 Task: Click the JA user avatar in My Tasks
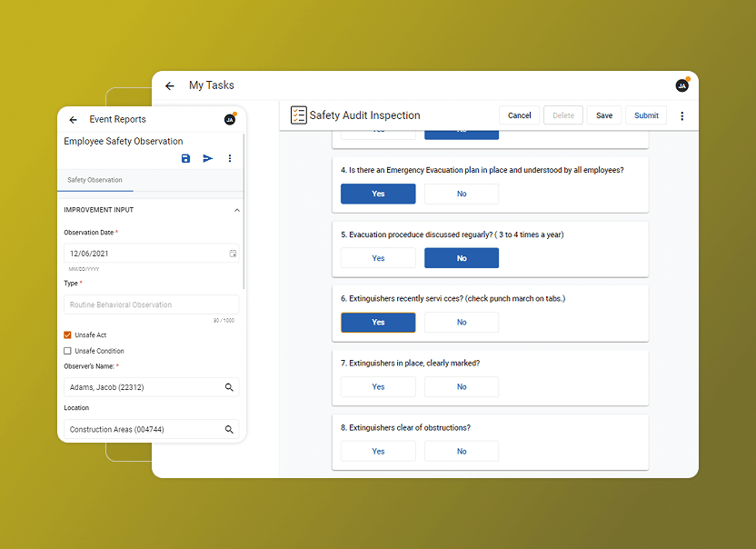point(681,85)
